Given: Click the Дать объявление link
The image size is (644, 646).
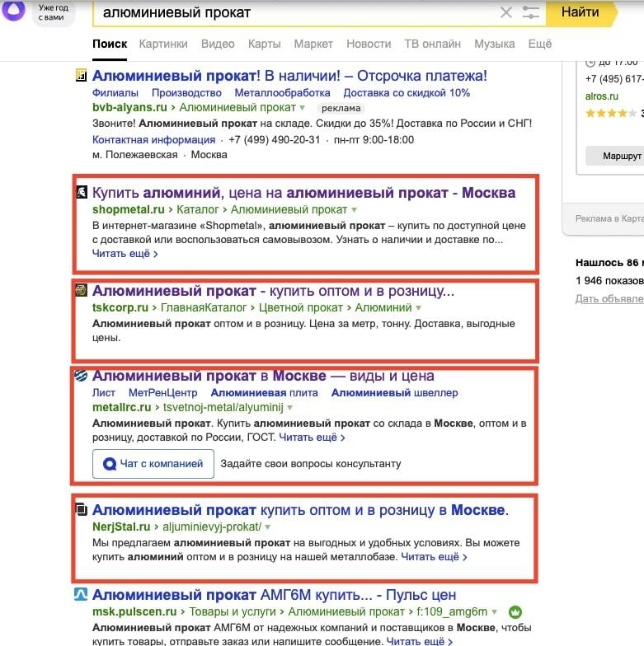Looking at the screenshot, I should coord(609,298).
